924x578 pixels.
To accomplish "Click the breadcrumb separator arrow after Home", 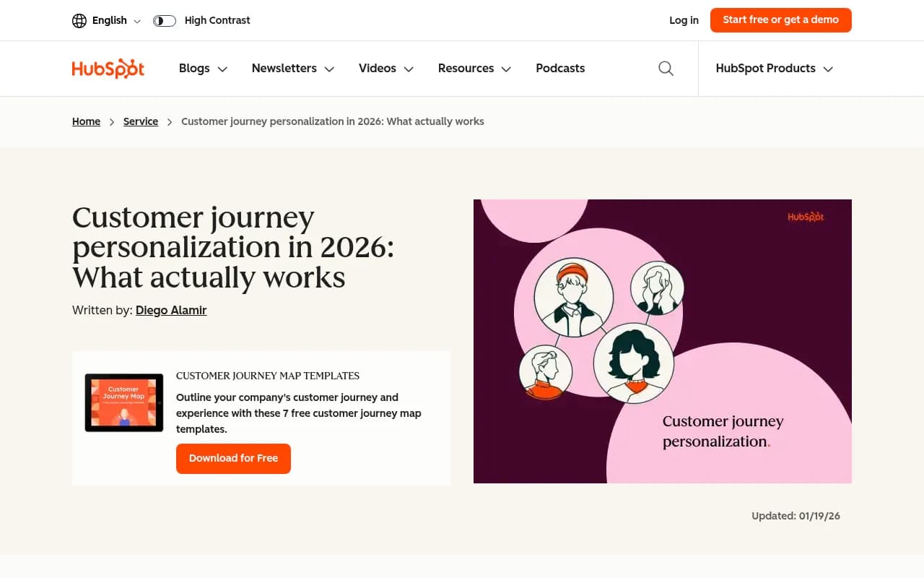I will pyautogui.click(x=112, y=121).
